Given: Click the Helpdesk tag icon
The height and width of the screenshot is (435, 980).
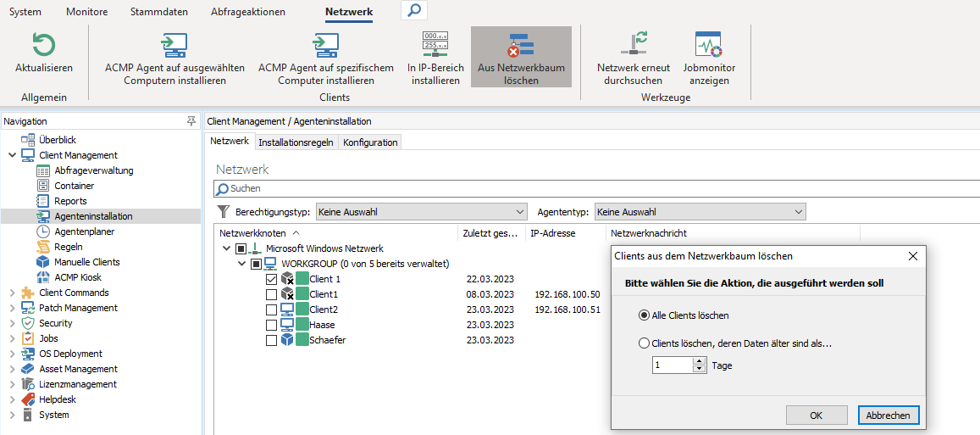Looking at the screenshot, I should coord(28,399).
